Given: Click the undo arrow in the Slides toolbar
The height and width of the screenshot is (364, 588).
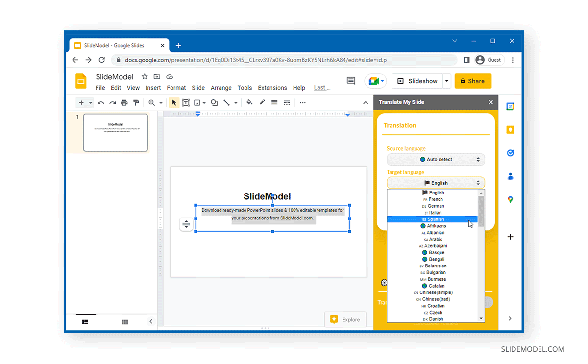Looking at the screenshot, I should pos(101,103).
